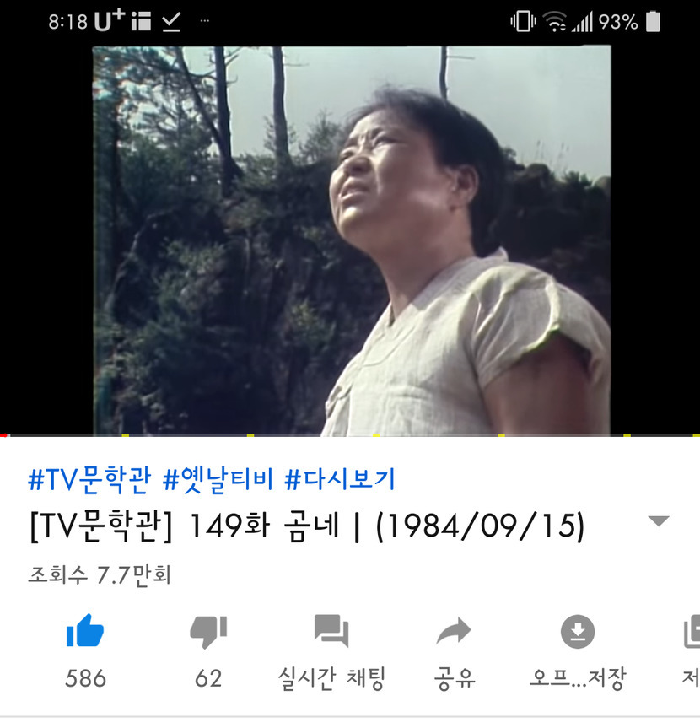The height and width of the screenshot is (728, 700).
Task: Tap the vibrate mode icon in status bar
Action: (523, 21)
